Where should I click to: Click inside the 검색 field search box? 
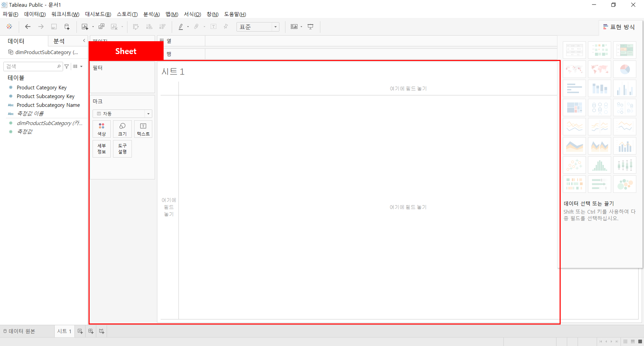[33, 66]
